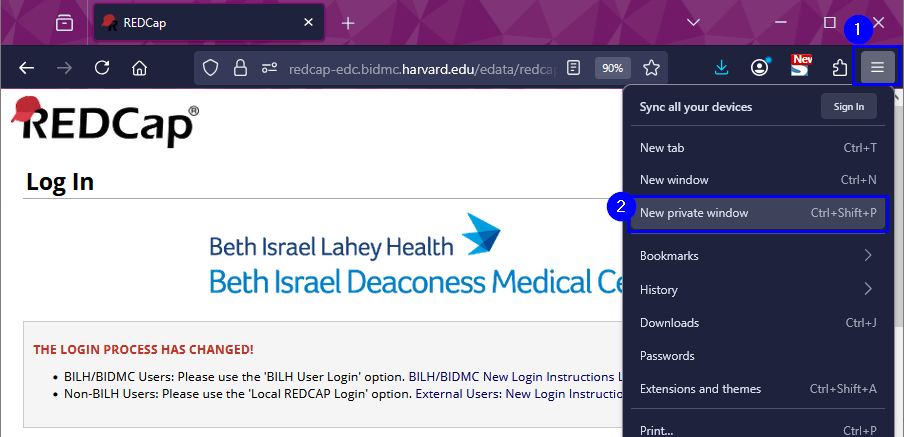Expand the History submenu
Viewport: 904px width, 437px height.
pos(757,289)
